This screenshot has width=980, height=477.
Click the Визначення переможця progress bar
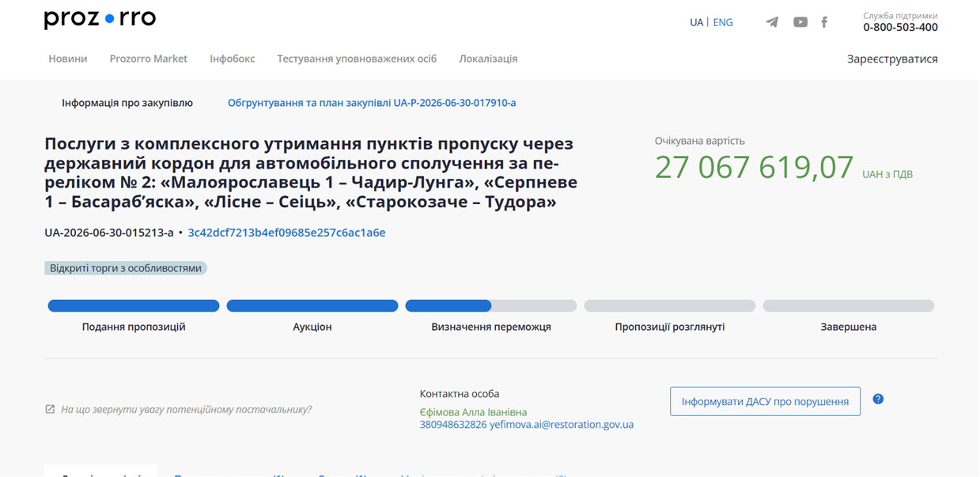(x=491, y=306)
